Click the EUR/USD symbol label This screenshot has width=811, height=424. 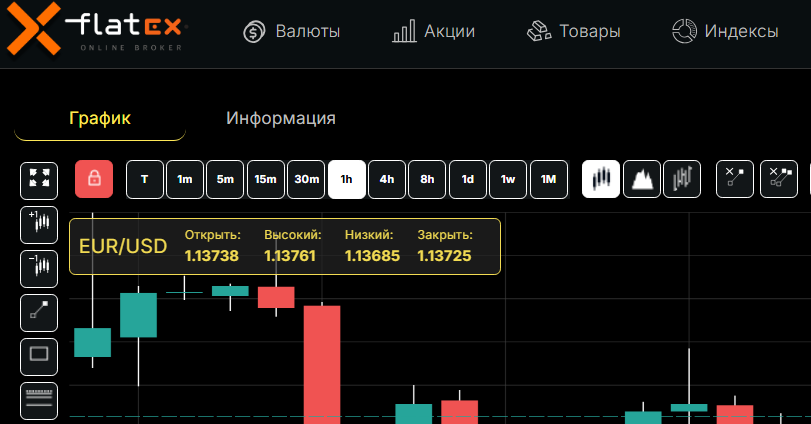pos(123,247)
